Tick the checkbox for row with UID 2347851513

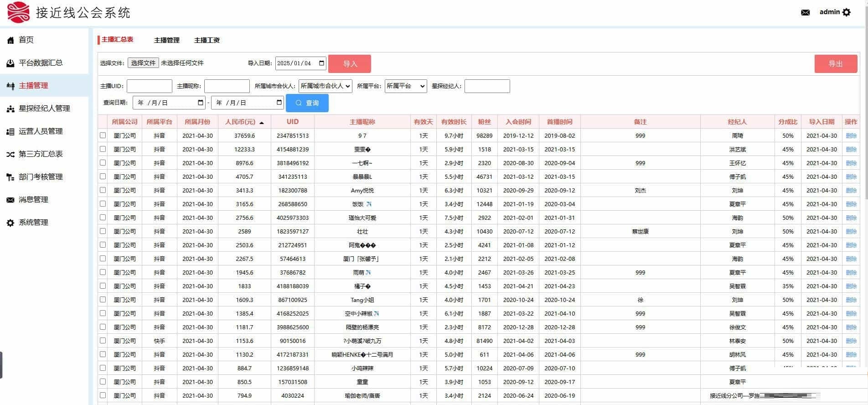pos(103,135)
